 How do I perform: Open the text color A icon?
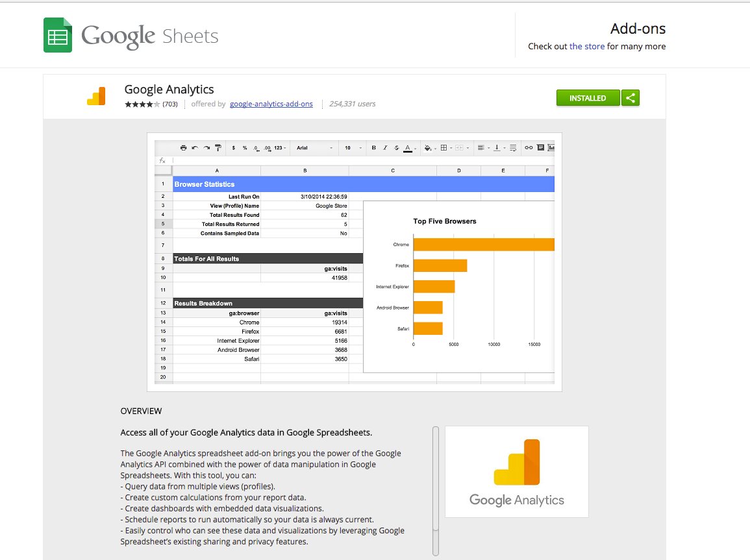click(408, 148)
